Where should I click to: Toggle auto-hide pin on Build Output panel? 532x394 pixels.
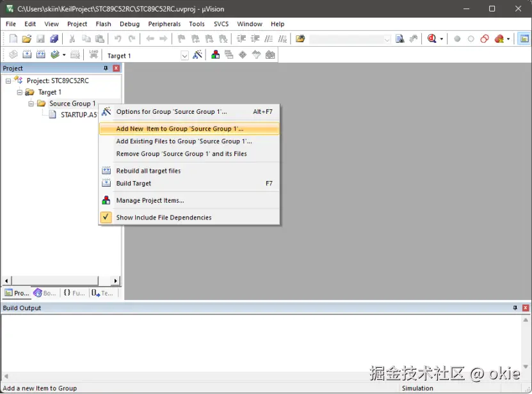click(515, 308)
